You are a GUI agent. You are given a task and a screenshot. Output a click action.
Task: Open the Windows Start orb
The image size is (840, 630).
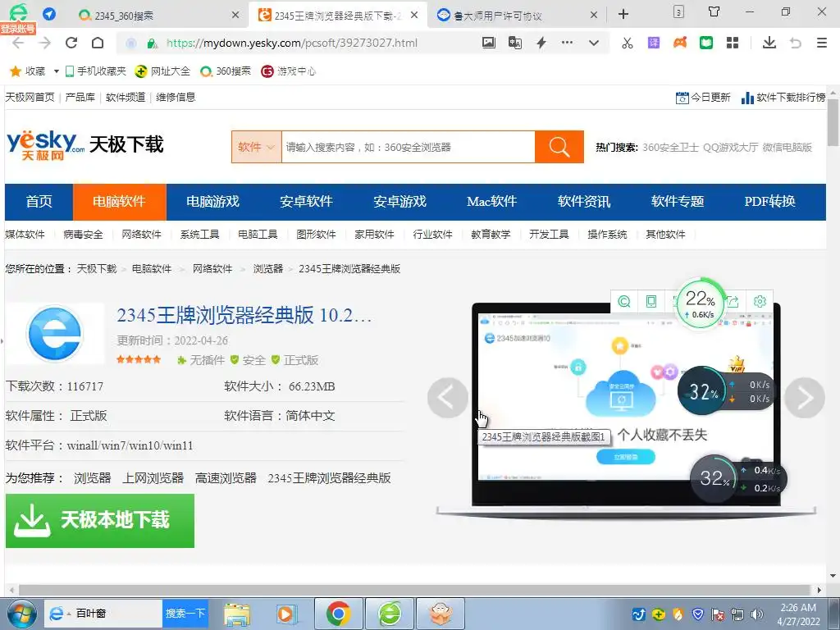pos(21,614)
